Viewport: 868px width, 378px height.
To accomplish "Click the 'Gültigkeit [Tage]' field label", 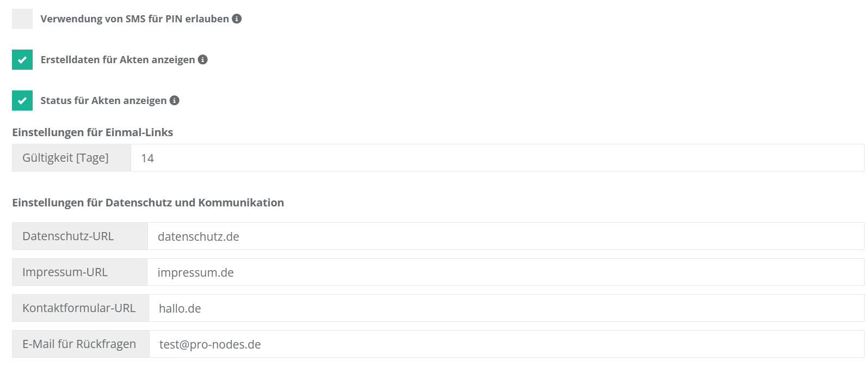I will [65, 158].
